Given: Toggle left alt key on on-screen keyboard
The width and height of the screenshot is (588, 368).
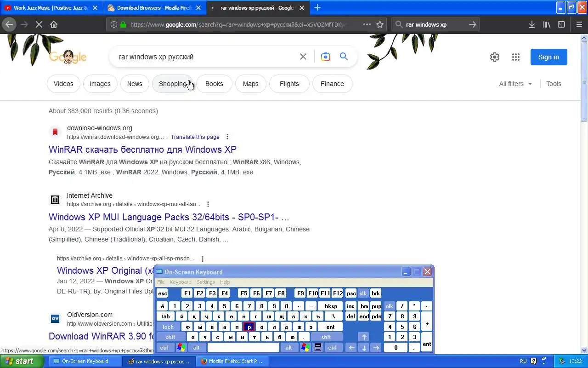Looking at the screenshot, I should 196,348.
